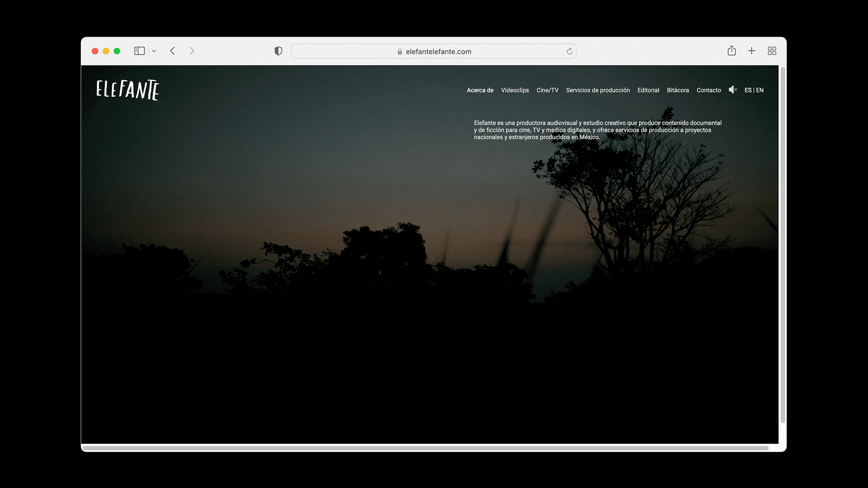868x488 pixels.
Task: Go to the Cine/TV section
Action: point(547,90)
